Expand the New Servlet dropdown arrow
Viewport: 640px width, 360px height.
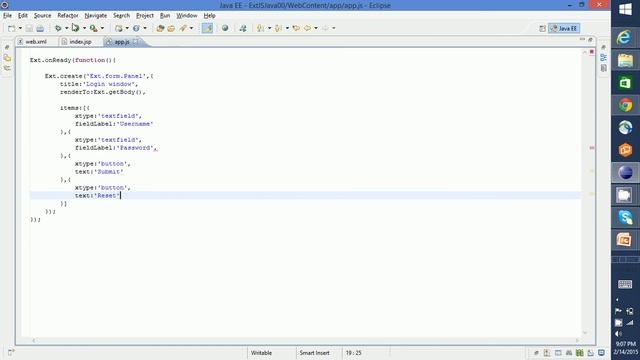(x=144, y=28)
